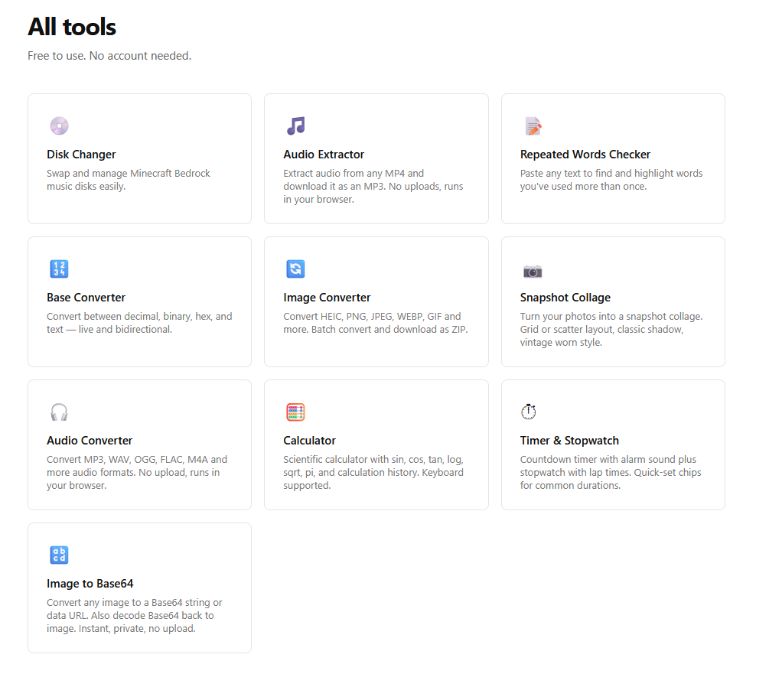This screenshot has height=700, width=769.
Task: Click 'Convert between decimal, binary, hex' description
Action: pos(139,323)
